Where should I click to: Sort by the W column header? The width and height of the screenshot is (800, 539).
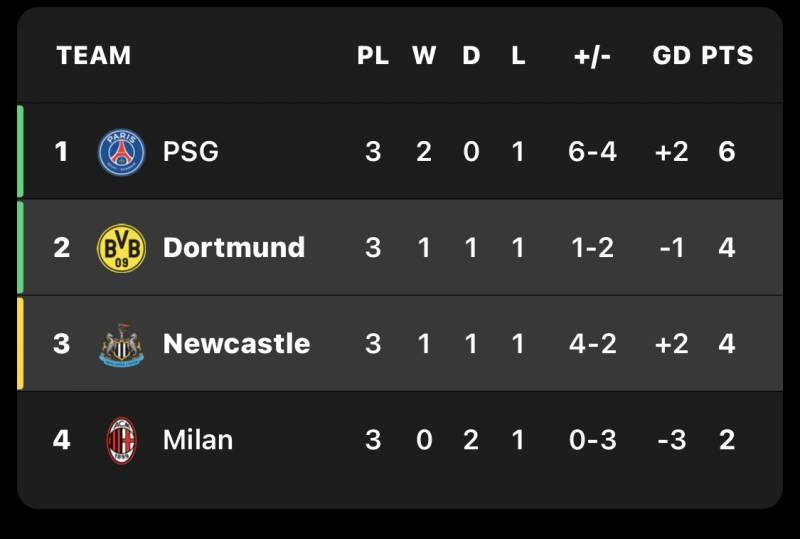424,56
